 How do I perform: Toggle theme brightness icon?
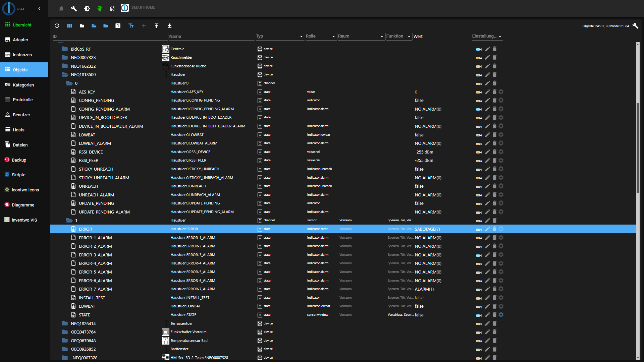(87, 9)
